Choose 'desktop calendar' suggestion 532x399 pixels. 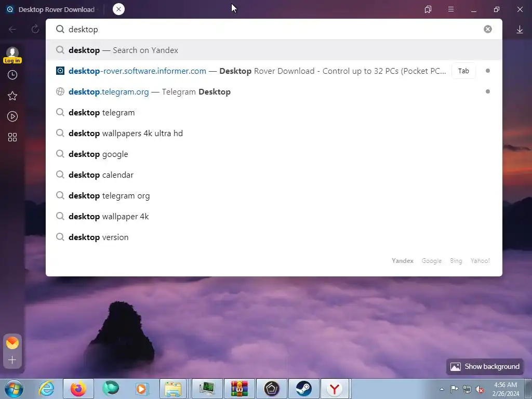[274, 175]
